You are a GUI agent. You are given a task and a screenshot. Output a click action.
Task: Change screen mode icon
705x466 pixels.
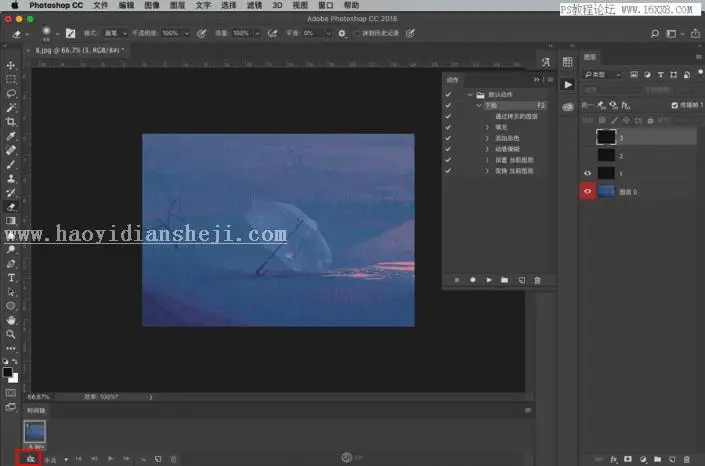11,407
